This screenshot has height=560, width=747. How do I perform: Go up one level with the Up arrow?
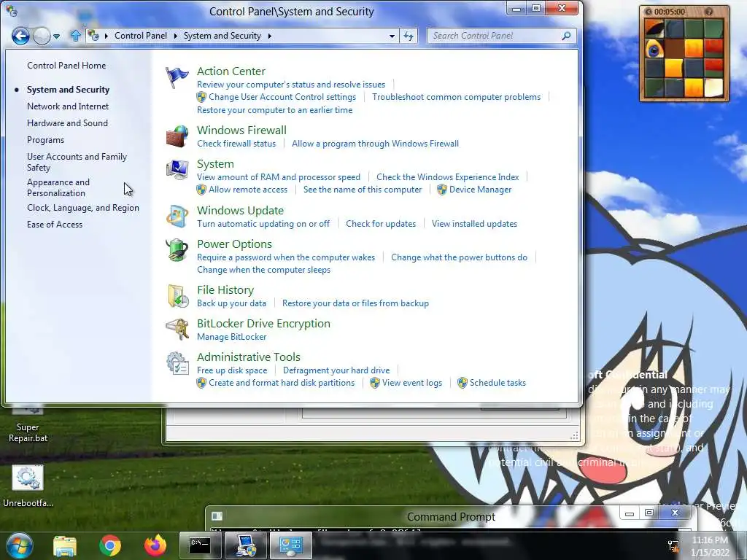pos(75,36)
